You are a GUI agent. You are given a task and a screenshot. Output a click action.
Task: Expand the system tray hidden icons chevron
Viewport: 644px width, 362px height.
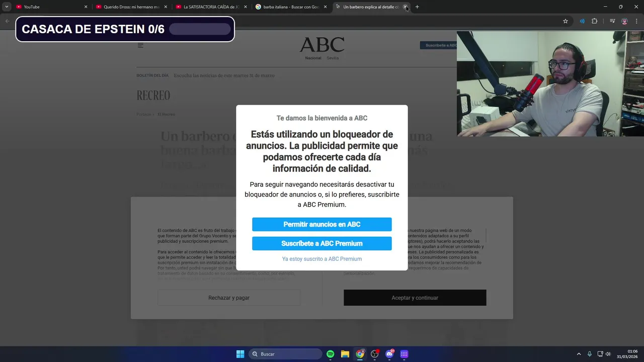pyautogui.click(x=579, y=354)
